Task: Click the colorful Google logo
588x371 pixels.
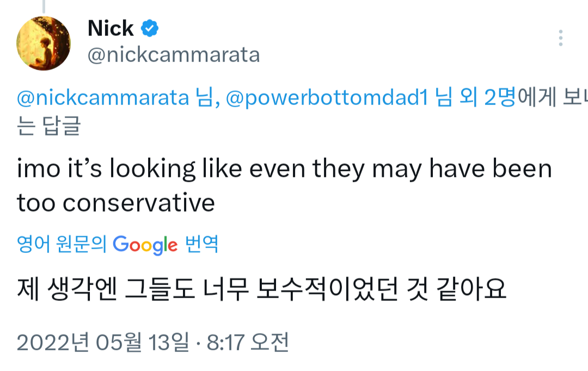Action: coord(145,245)
